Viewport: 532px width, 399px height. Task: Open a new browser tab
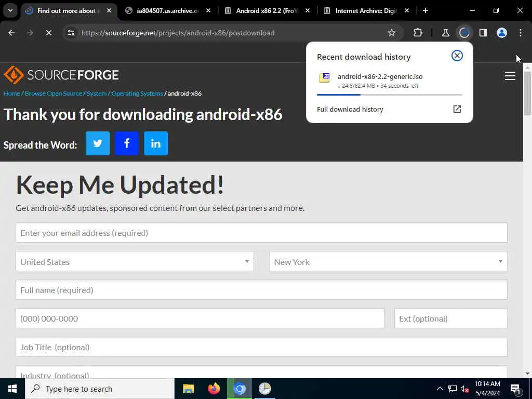(425, 11)
